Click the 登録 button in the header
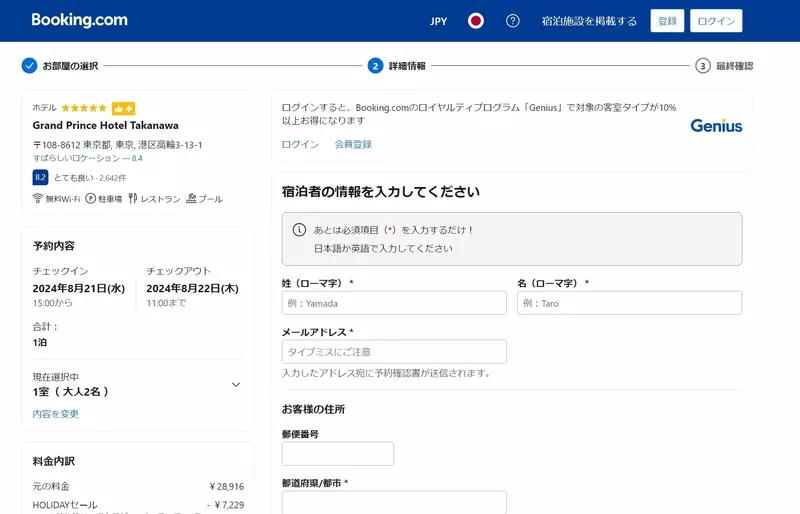Viewport: 800px width, 514px height. [667, 21]
